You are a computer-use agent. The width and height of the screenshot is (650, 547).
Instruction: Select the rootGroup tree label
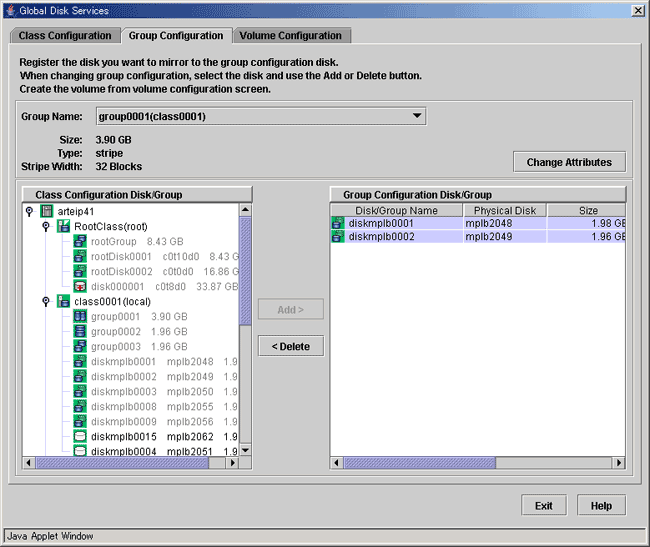tap(137, 241)
